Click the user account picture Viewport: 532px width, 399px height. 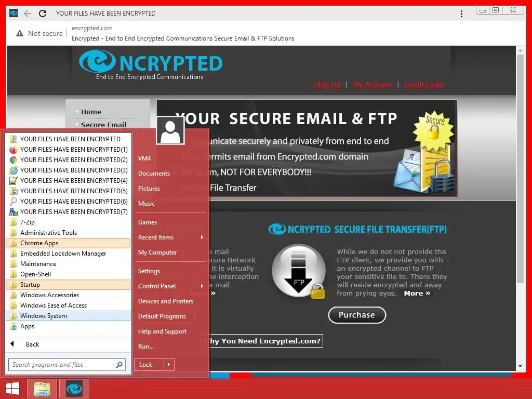coord(170,130)
